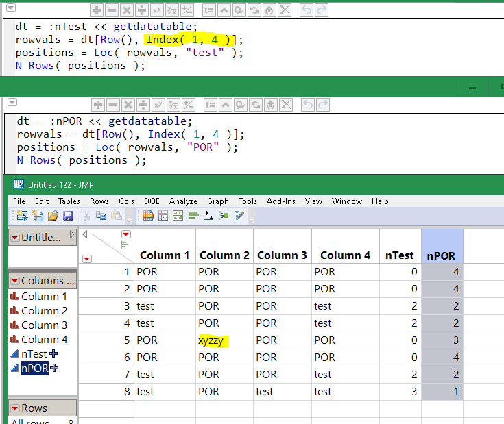This screenshot has height=424, width=504.
Task: Click the nTest column header
Action: click(x=399, y=255)
